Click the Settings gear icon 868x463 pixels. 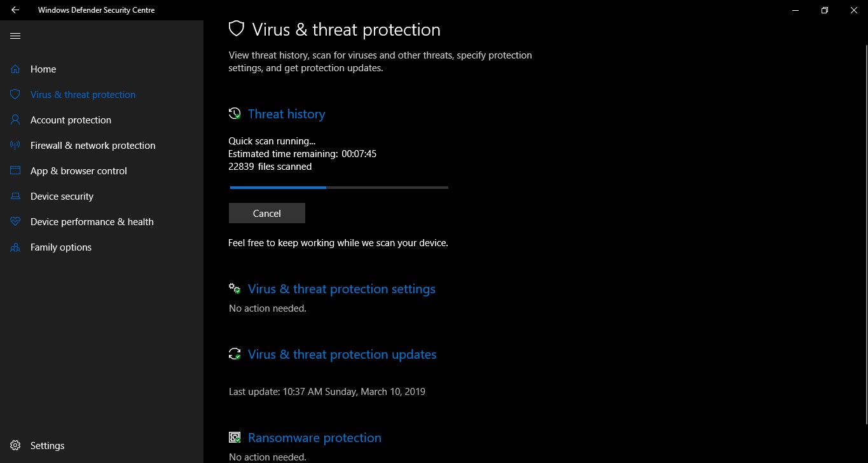tap(15, 446)
